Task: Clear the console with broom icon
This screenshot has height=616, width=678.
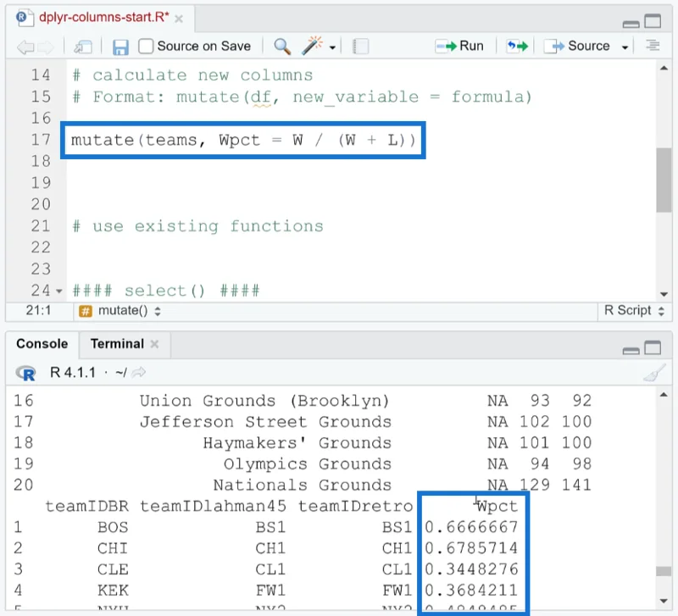Action: click(654, 373)
